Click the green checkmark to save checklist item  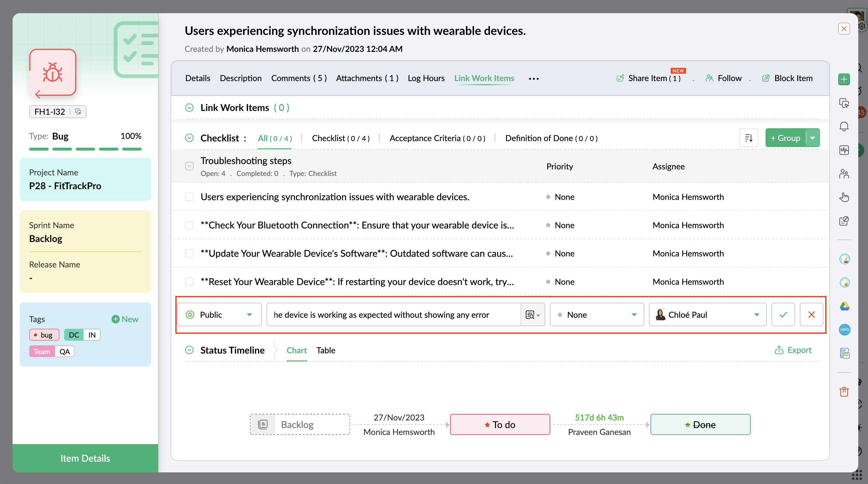(x=783, y=315)
